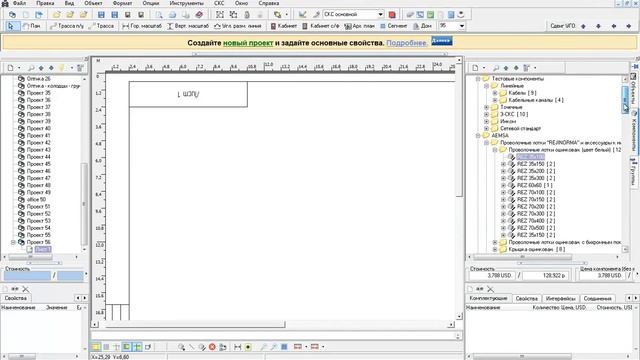
Task: Select Проект 45 in project tree
Action: pyautogui.click(x=38, y=164)
